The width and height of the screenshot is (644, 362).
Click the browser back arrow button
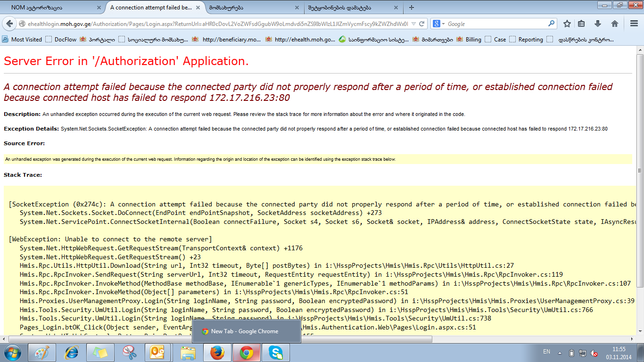click(9, 24)
